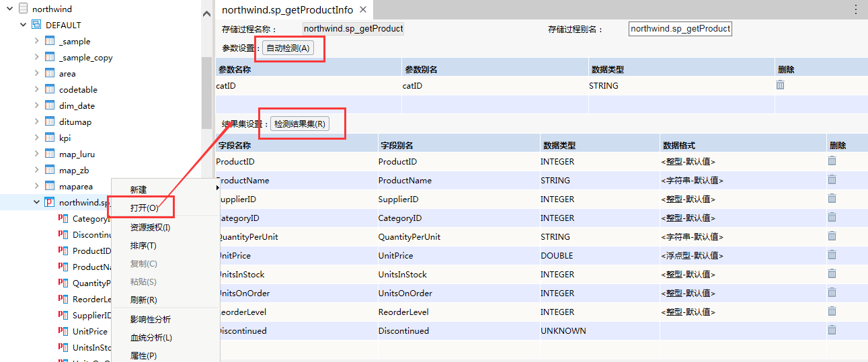Expand the _sample table node

(x=37, y=41)
